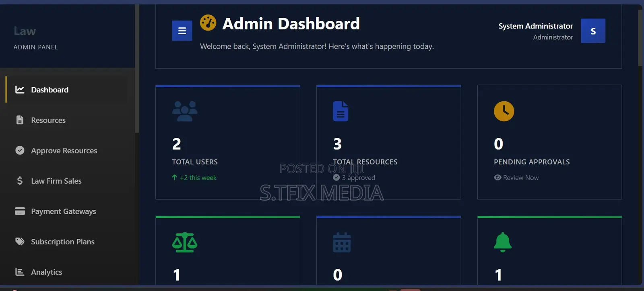Click the green notification bell icon
Image resolution: width=644 pixels, height=291 pixels.
click(503, 242)
